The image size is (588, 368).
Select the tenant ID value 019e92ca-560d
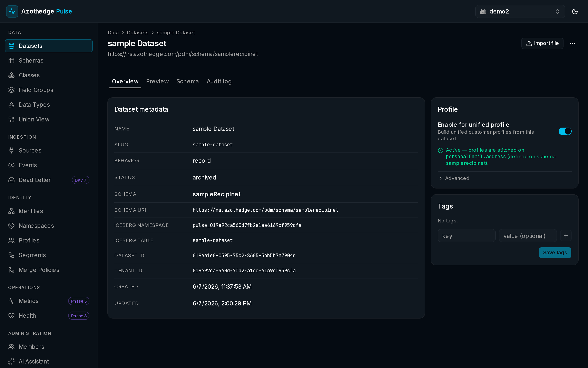point(244,271)
